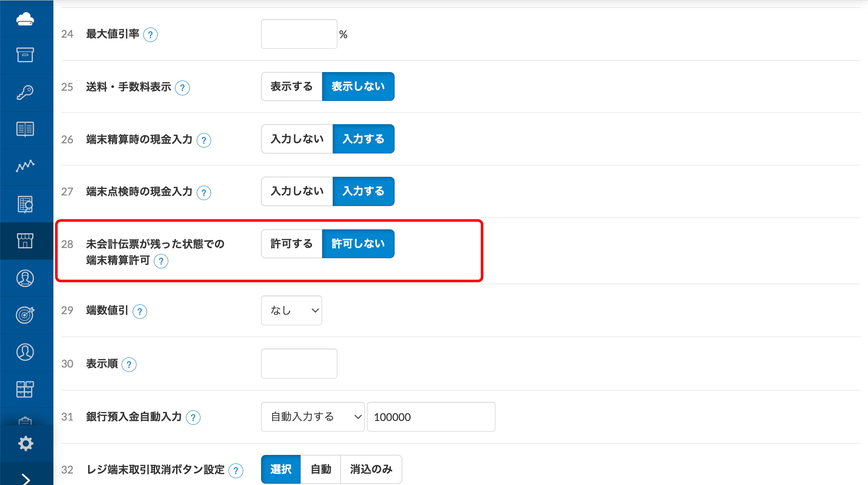Screen dimensions: 868x485
Task: Open the archive box sidebar icon
Action: coord(25,55)
